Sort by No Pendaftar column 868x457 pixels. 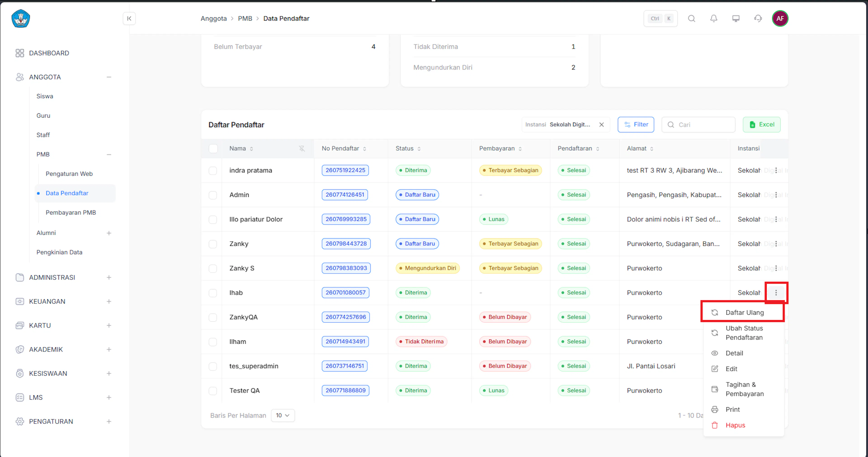[x=365, y=149]
